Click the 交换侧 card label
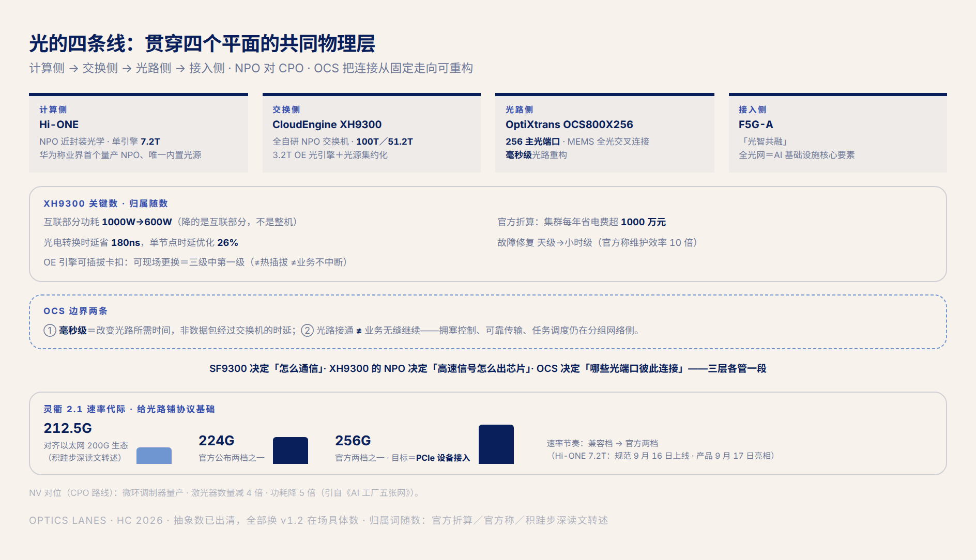 286,110
